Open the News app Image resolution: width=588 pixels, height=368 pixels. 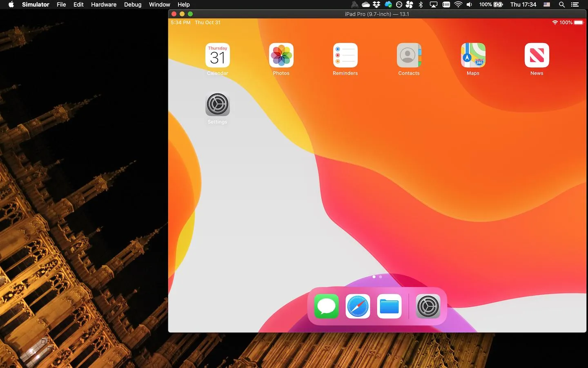(537, 55)
